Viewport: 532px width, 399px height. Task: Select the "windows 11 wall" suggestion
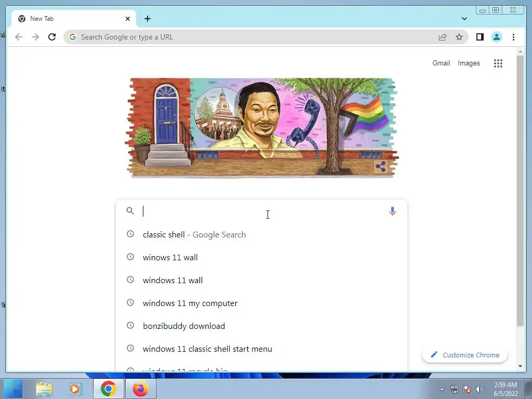click(261, 280)
